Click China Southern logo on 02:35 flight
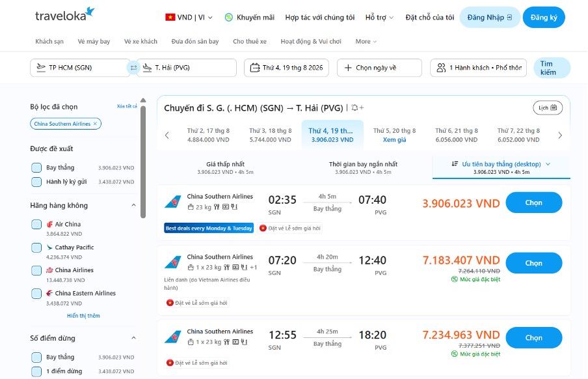Viewport: 588px width, 379px height. tap(173, 202)
